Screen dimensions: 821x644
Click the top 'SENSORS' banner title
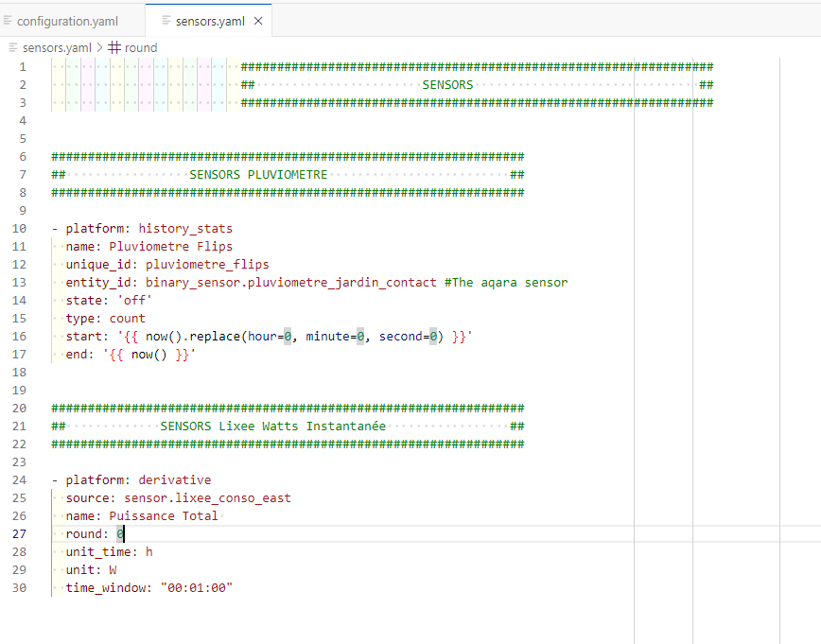447,85
